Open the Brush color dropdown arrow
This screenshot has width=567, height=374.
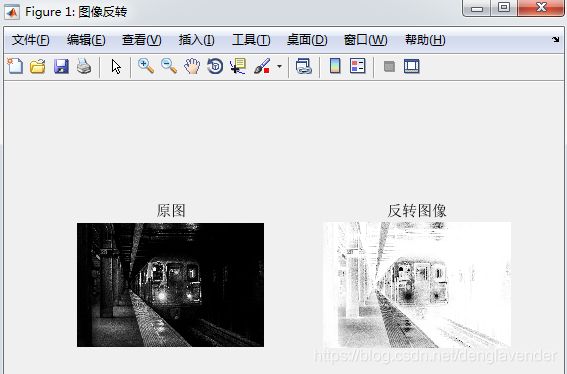(x=279, y=67)
